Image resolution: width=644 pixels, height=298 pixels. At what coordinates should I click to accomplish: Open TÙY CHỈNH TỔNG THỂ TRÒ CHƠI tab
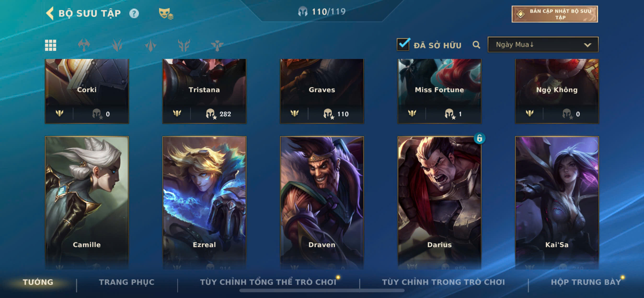point(268,282)
